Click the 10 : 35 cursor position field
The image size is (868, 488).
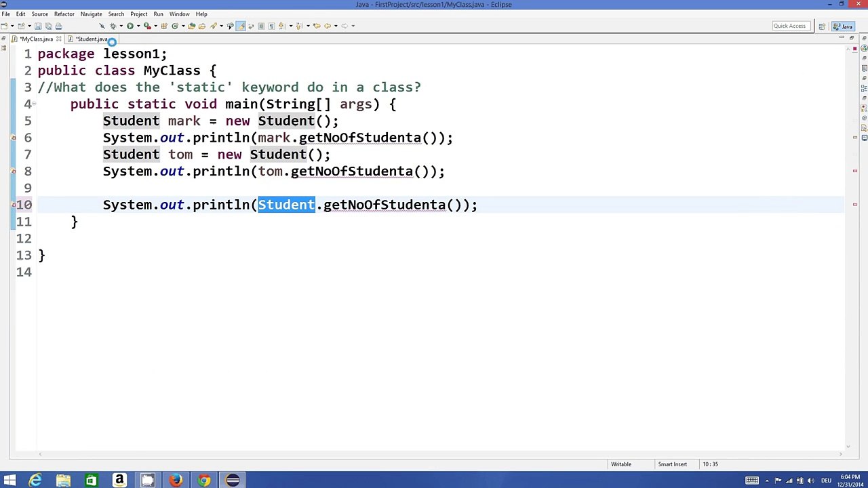click(x=710, y=464)
